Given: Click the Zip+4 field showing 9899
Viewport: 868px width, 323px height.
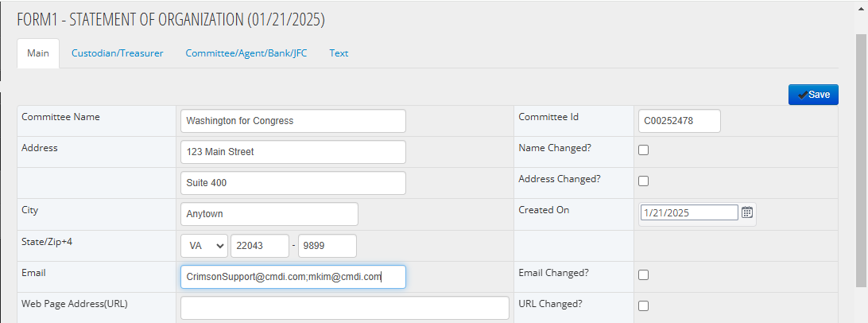Looking at the screenshot, I should point(327,246).
